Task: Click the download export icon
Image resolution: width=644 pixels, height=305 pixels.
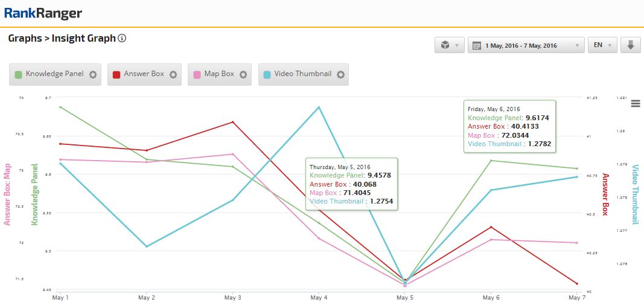Action: (x=630, y=45)
